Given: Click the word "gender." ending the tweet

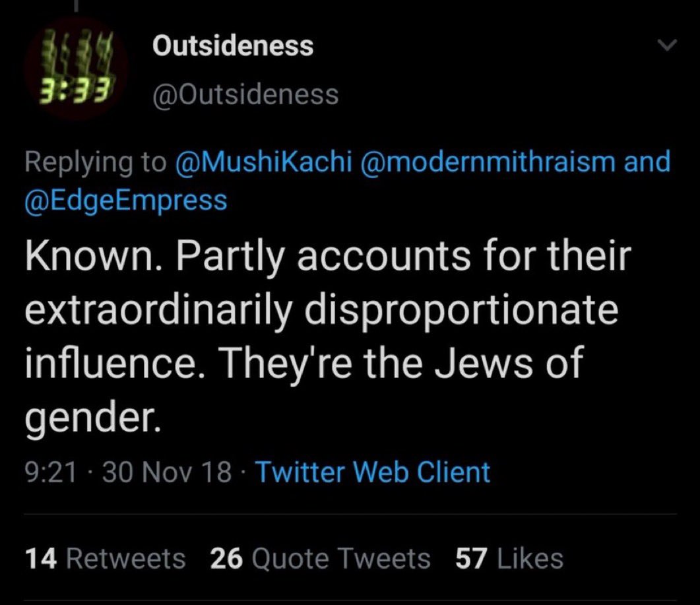Looking at the screenshot, I should (x=92, y=419).
